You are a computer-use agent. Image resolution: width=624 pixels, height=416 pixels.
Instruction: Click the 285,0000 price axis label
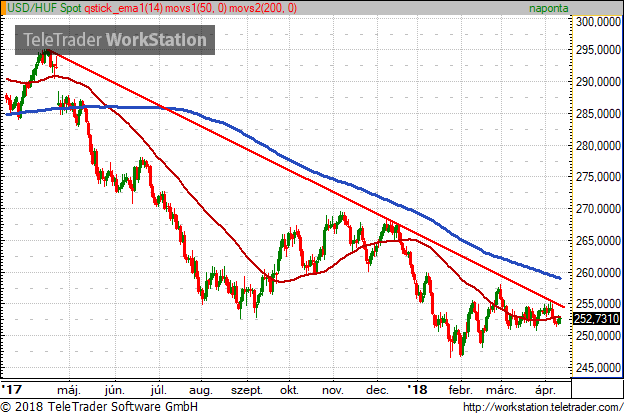click(599, 114)
